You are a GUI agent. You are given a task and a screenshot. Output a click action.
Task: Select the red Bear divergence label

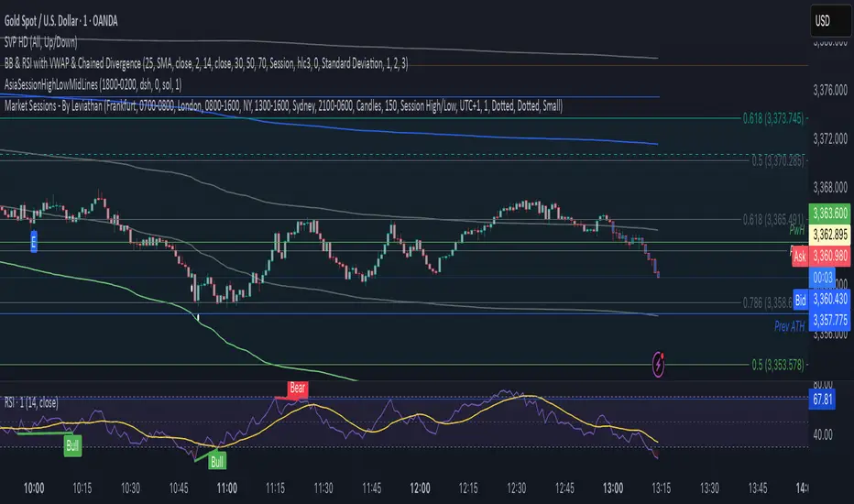297,389
